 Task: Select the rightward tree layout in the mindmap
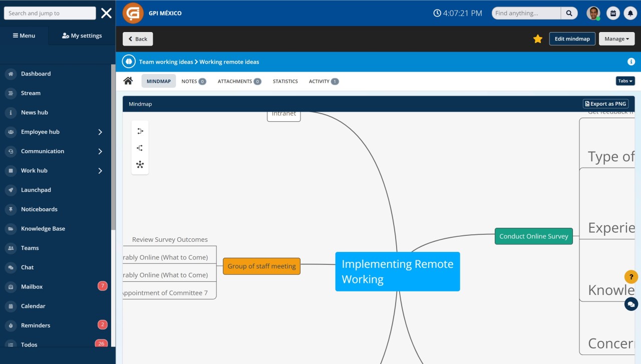(140, 131)
